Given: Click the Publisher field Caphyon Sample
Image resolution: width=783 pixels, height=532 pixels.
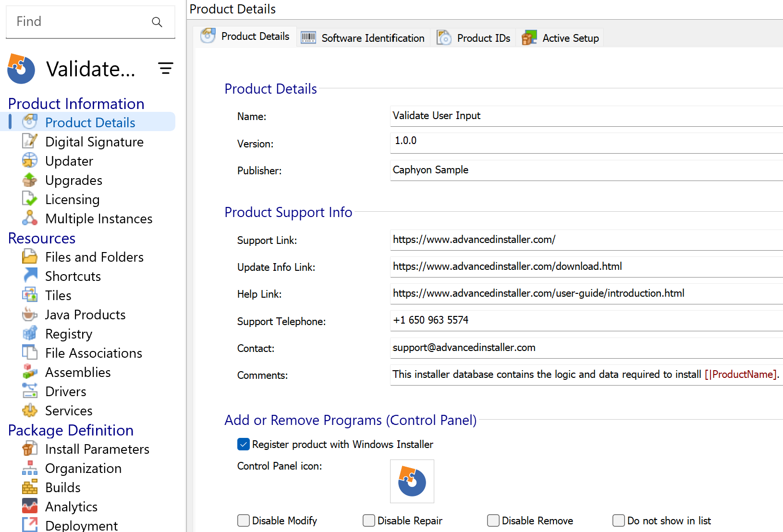Looking at the screenshot, I should 587,170.
